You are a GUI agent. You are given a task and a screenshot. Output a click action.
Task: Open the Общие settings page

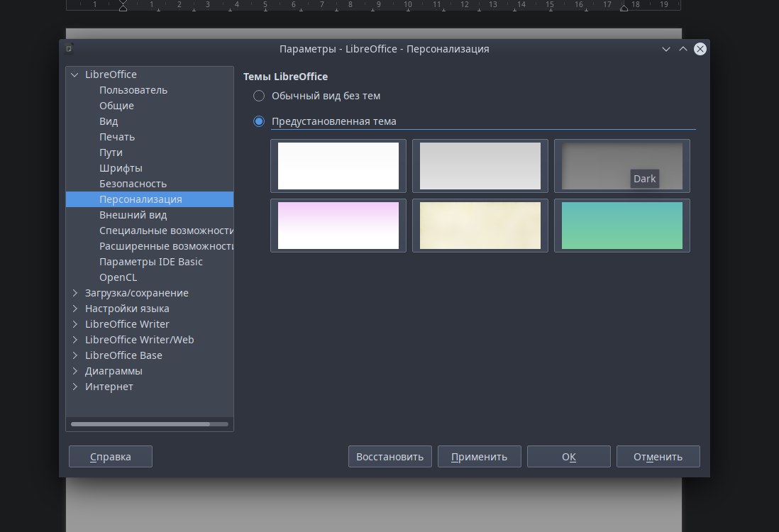[116, 106]
